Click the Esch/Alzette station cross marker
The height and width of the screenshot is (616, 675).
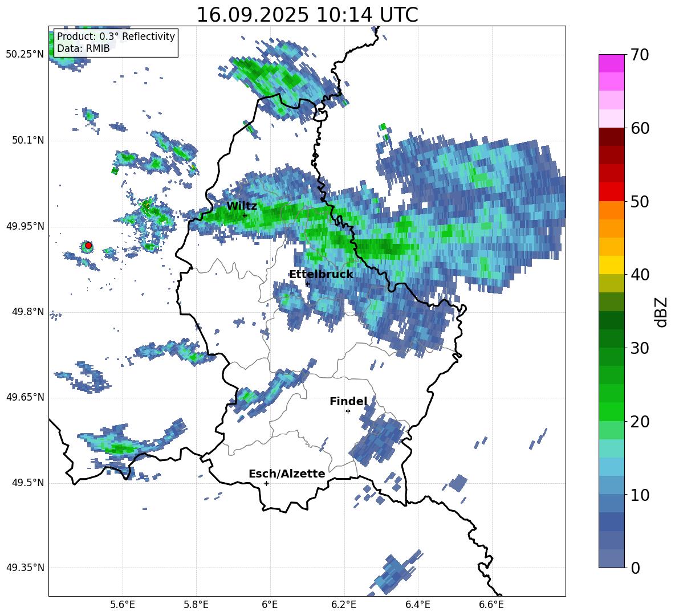click(266, 483)
